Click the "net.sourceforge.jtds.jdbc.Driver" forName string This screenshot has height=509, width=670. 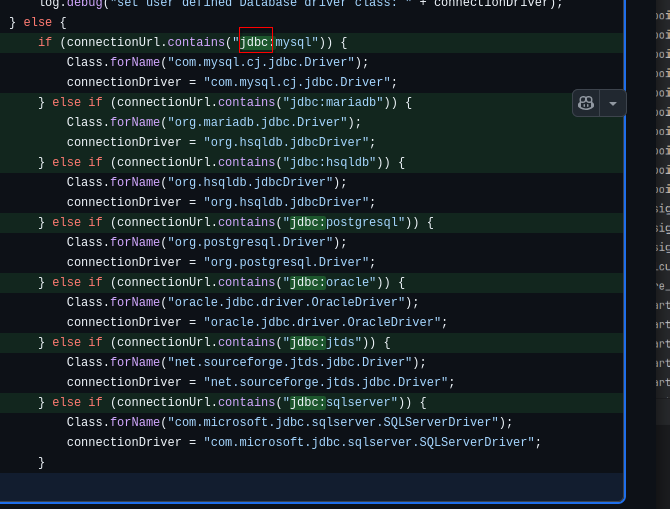point(289,362)
